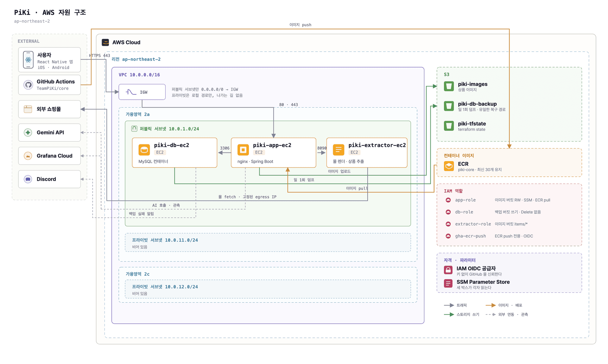The image size is (608, 364).
Task: Select the 'ECR push 전용 · OIDC' description
Action: pos(514,236)
